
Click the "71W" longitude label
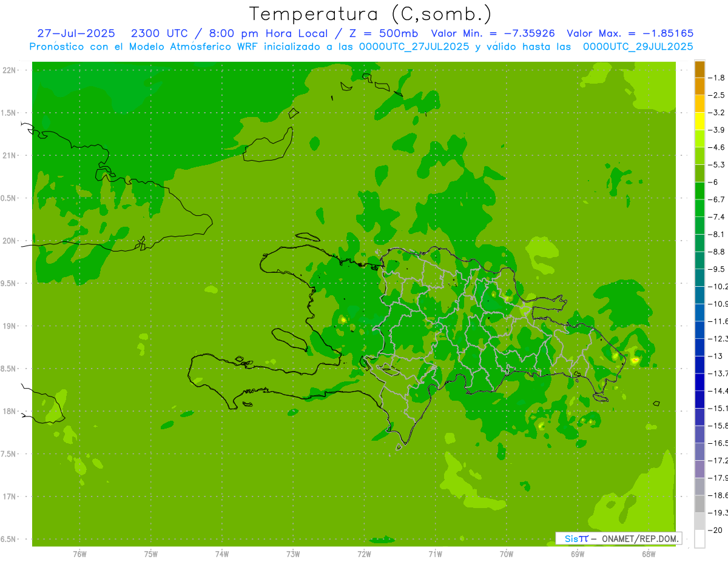click(435, 553)
